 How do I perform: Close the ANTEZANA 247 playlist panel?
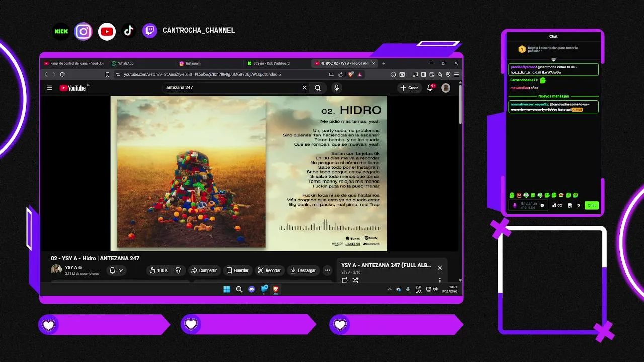pos(440,268)
